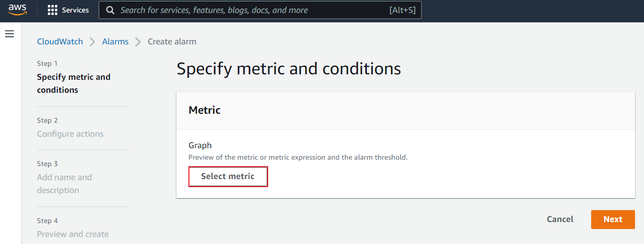
Task: Select Step 1 Specify metric and conditions
Action: tap(73, 83)
